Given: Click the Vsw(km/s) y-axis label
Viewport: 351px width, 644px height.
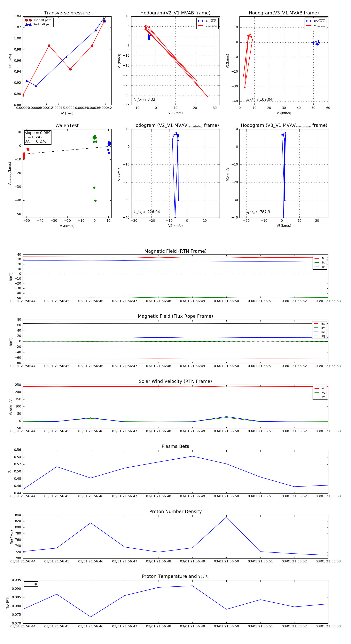Looking at the screenshot, I should pyautogui.click(x=11, y=407).
